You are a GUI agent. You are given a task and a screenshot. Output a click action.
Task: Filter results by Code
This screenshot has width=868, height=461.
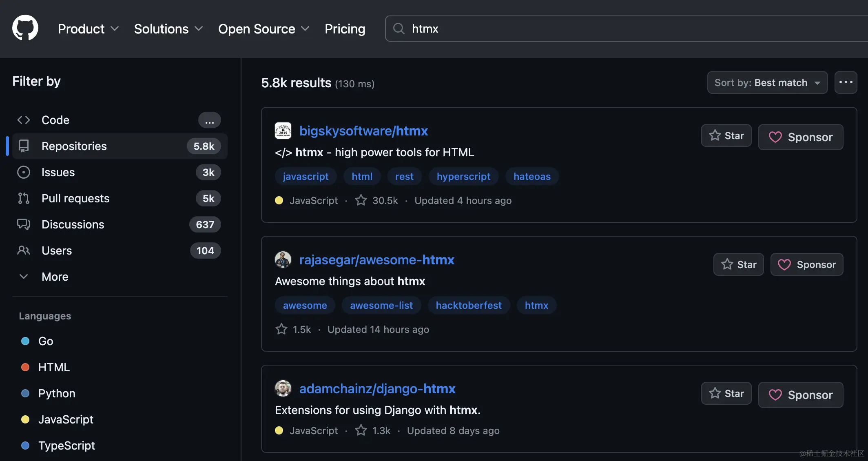click(120, 120)
